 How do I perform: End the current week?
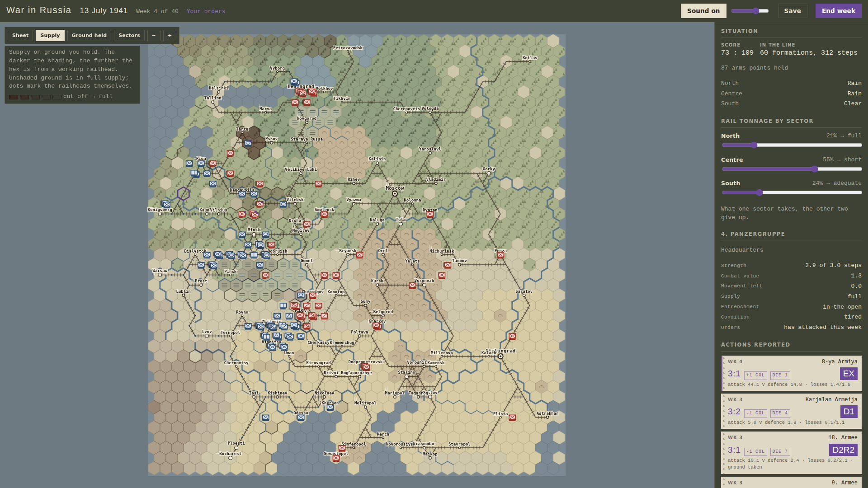point(838,11)
